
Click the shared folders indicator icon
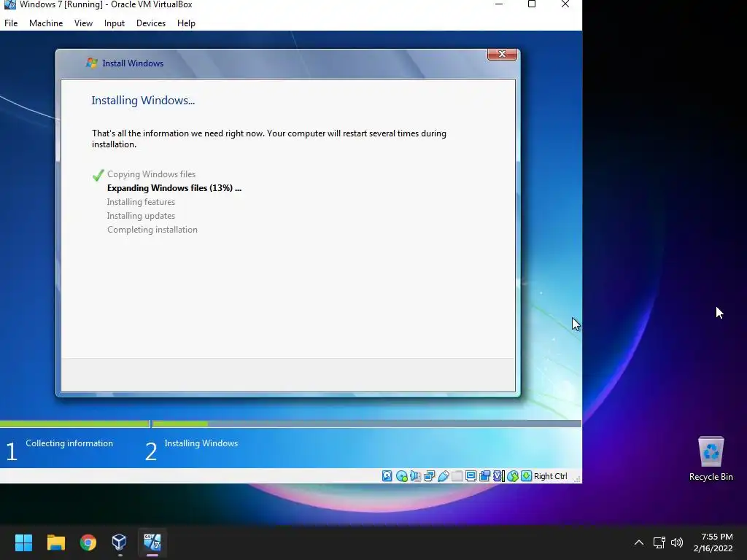457,475
